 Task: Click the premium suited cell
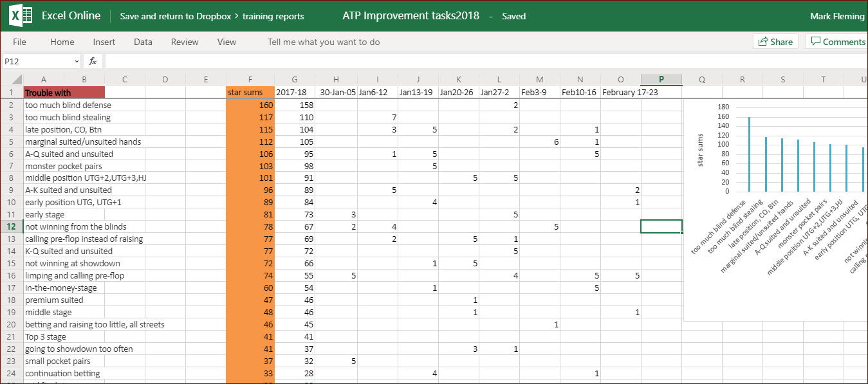point(54,300)
